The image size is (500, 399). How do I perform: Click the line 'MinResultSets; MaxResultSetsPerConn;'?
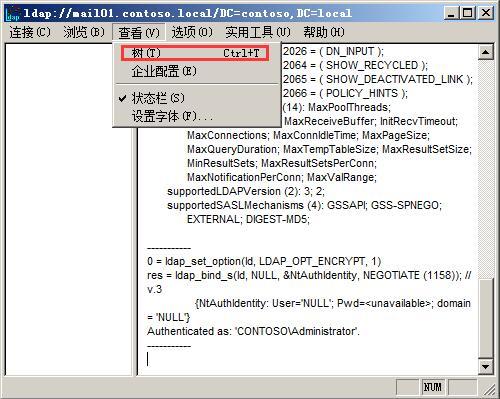[x=282, y=163]
